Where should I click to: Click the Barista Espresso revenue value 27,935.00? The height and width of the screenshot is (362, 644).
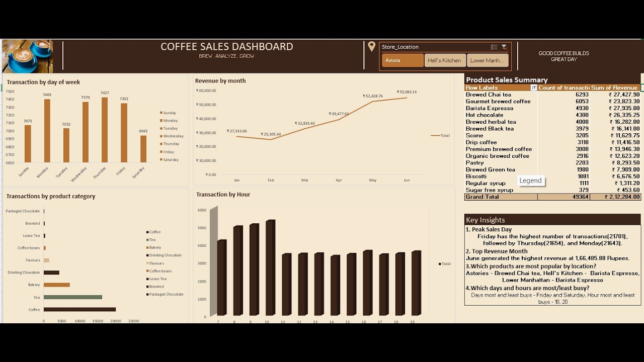point(624,108)
